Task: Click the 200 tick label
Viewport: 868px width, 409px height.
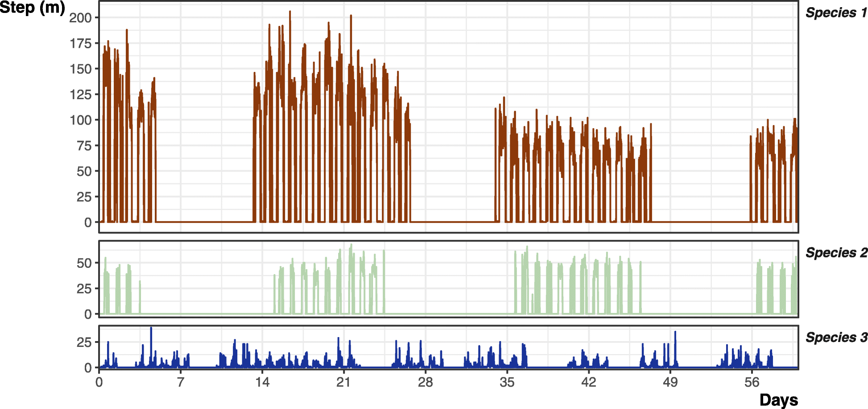Action: tap(81, 18)
